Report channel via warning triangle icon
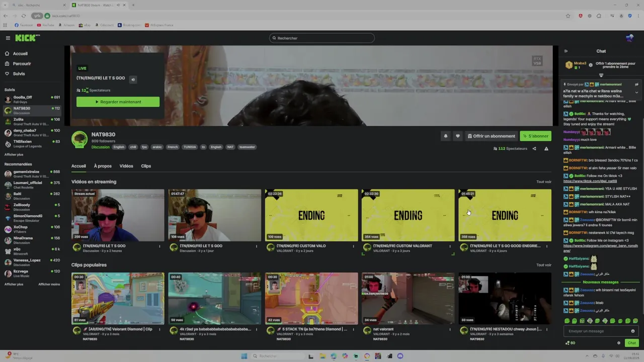The image size is (644, 362). (x=546, y=149)
